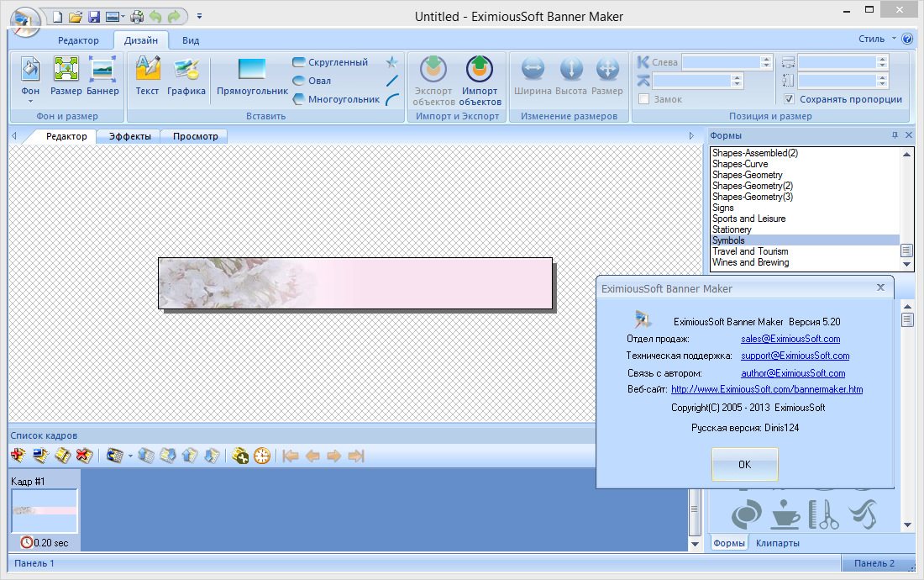Select the star shape tool
Image resolution: width=924 pixels, height=580 pixels.
tap(392, 62)
